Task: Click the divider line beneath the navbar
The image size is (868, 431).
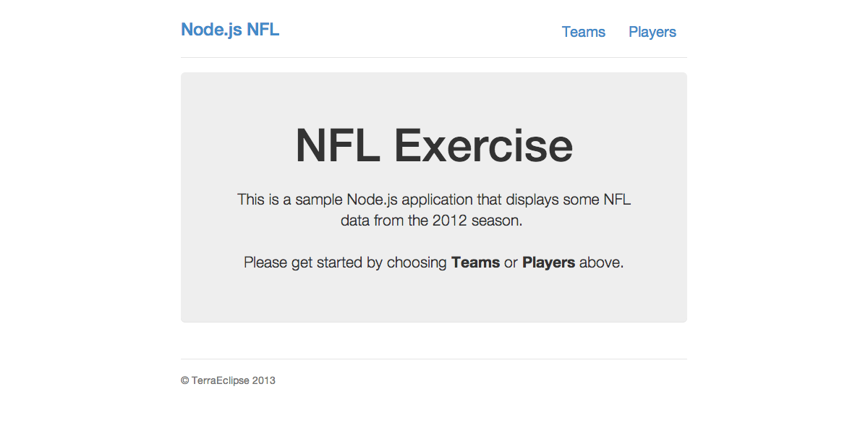Action: (x=434, y=57)
